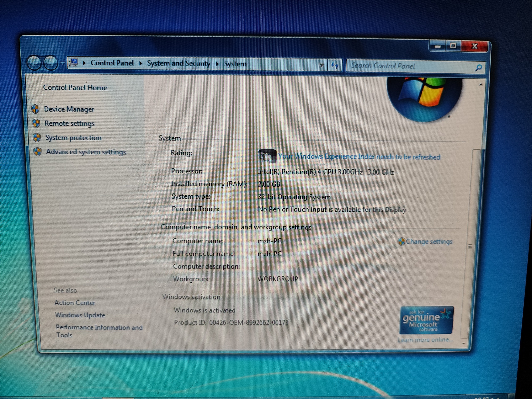The image size is (532, 399).
Task: Click the vertical scrollbar down arrow
Action: (464, 344)
